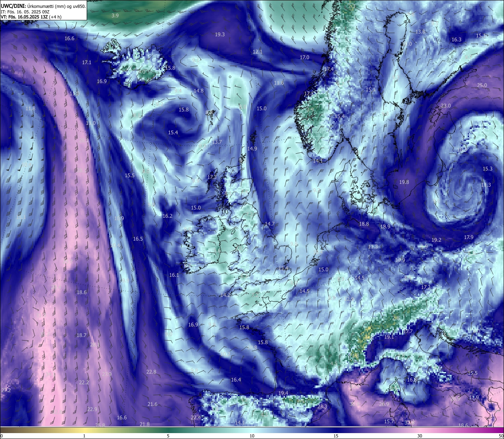504x439 pixels.
Task: Click the 16.4 value in Biscay
Action: pyautogui.click(x=236, y=380)
